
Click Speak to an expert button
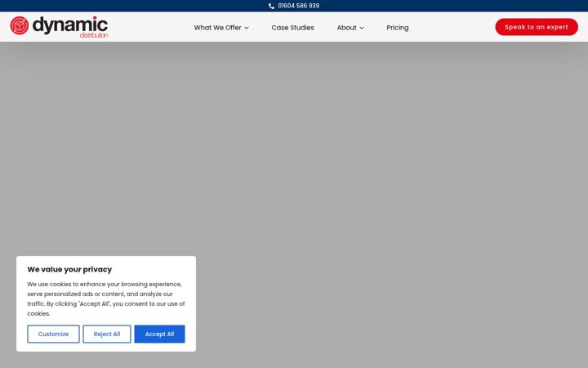(x=537, y=27)
